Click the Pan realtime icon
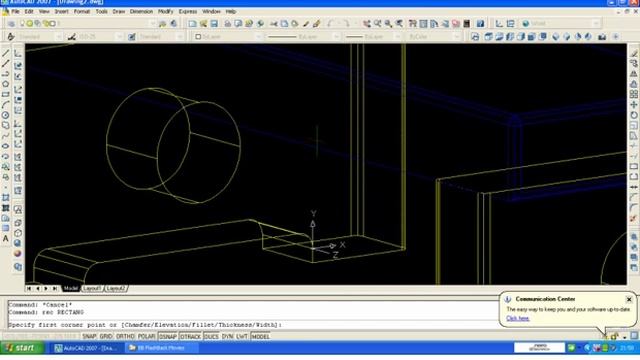 pyautogui.click(x=367, y=24)
